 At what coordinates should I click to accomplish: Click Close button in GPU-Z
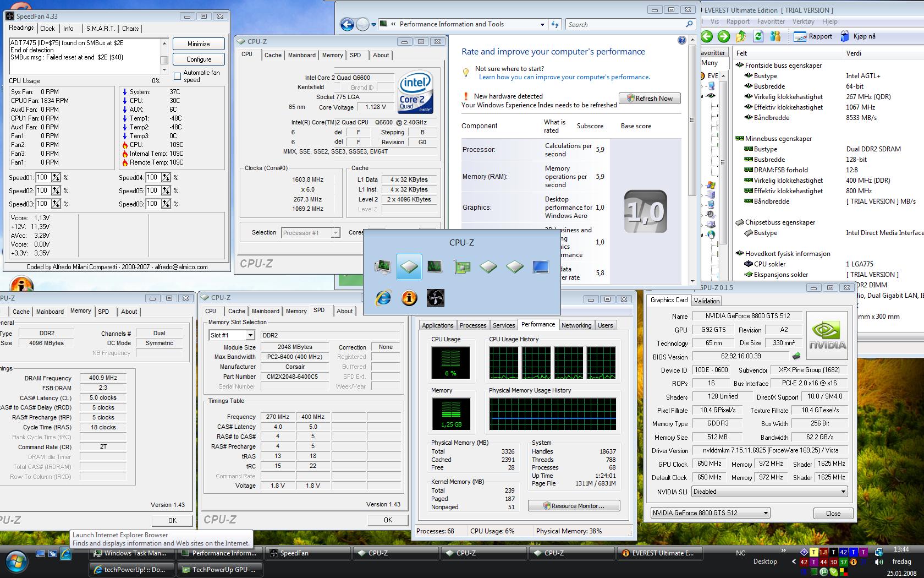[833, 513]
